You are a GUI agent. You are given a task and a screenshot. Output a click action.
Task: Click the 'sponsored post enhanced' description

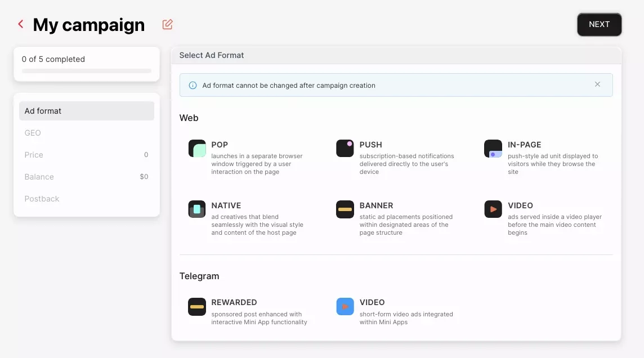point(259,318)
